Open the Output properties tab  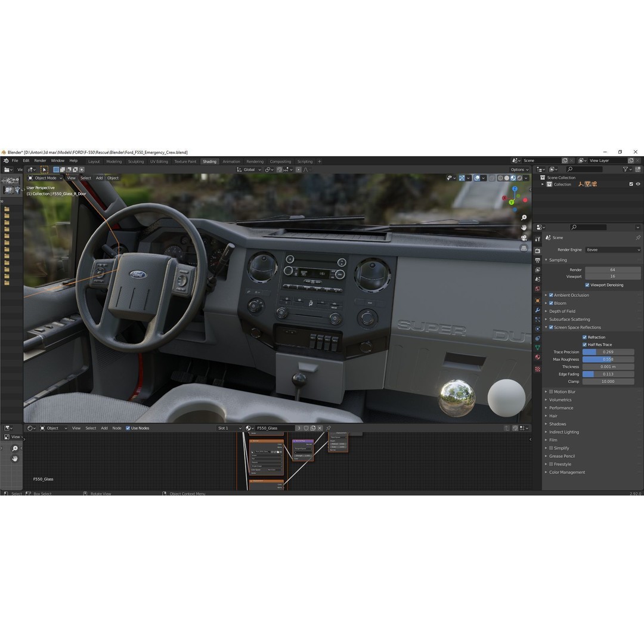pyautogui.click(x=537, y=261)
